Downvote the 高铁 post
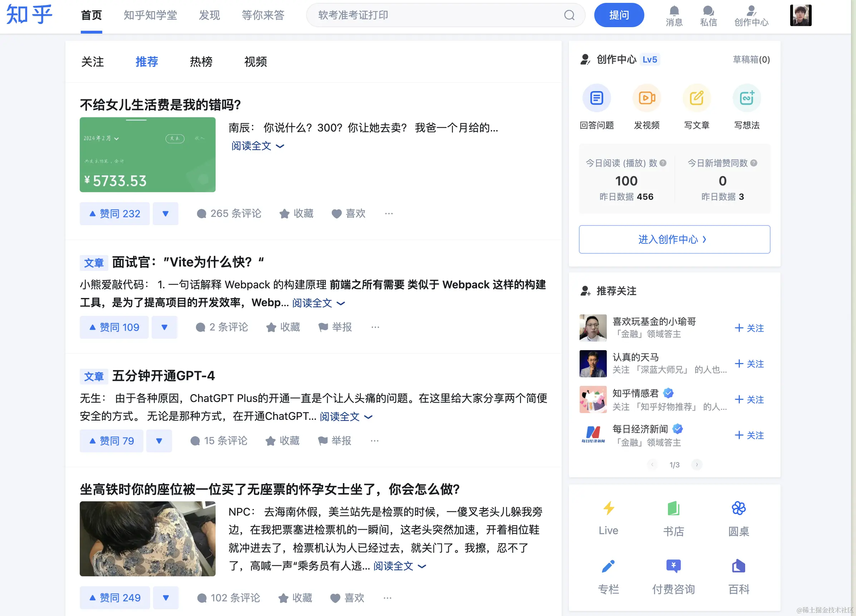The width and height of the screenshot is (856, 616). (166, 598)
